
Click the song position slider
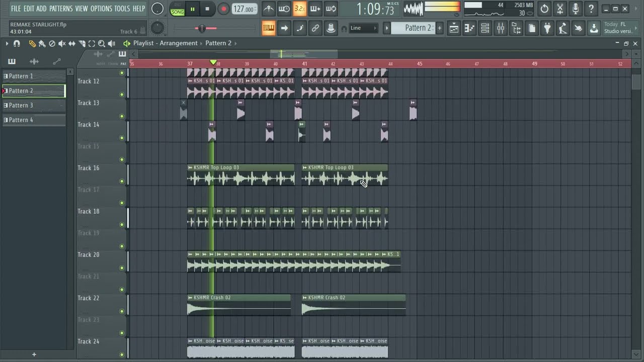[201, 29]
